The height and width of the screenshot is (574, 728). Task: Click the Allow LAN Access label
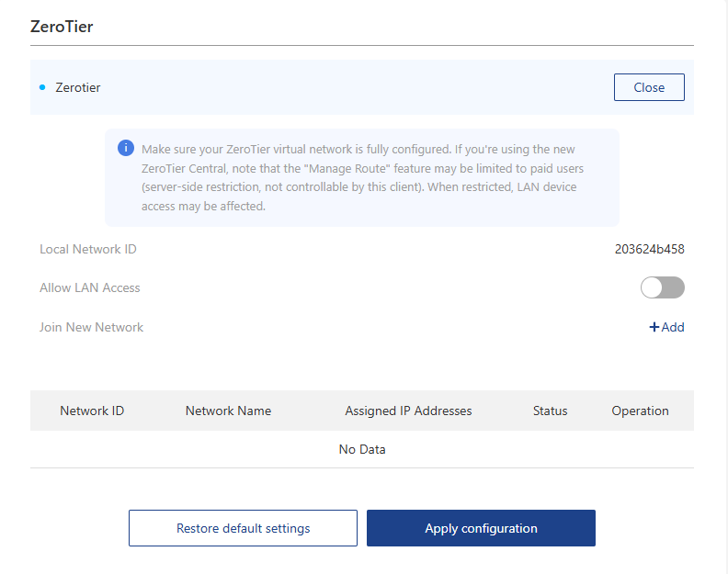(x=89, y=287)
